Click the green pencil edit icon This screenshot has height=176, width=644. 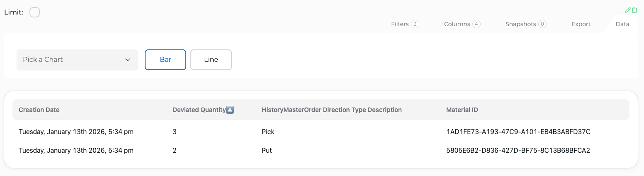tap(628, 10)
